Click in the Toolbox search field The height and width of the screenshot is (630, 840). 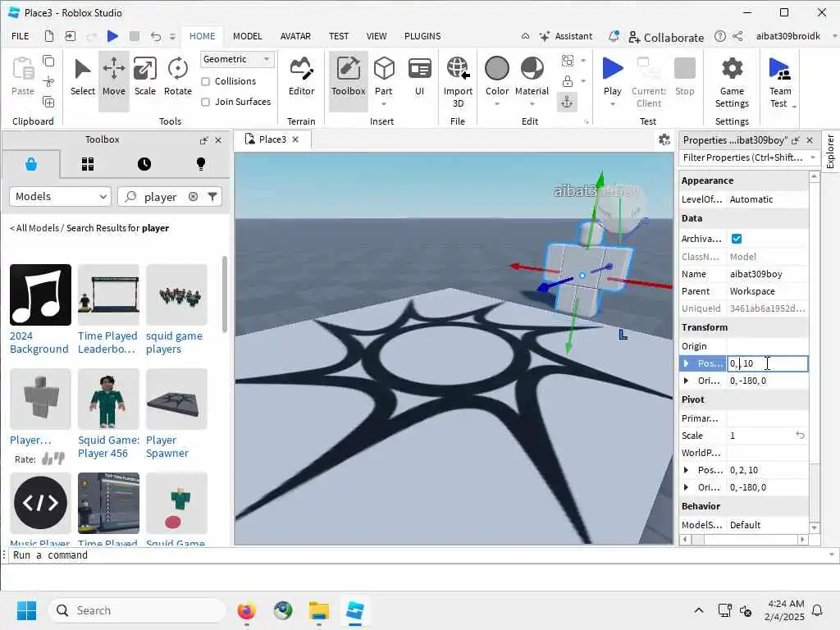tap(161, 197)
